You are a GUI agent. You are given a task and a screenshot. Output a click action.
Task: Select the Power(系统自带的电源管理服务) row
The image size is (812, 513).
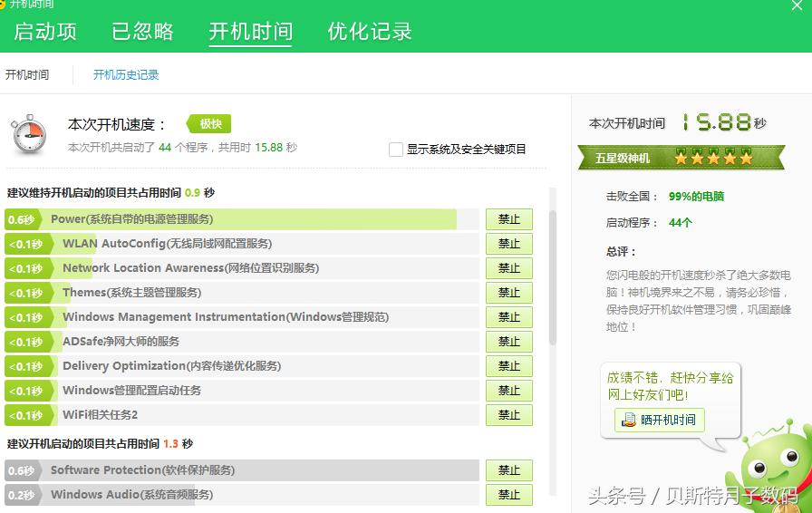(242, 219)
